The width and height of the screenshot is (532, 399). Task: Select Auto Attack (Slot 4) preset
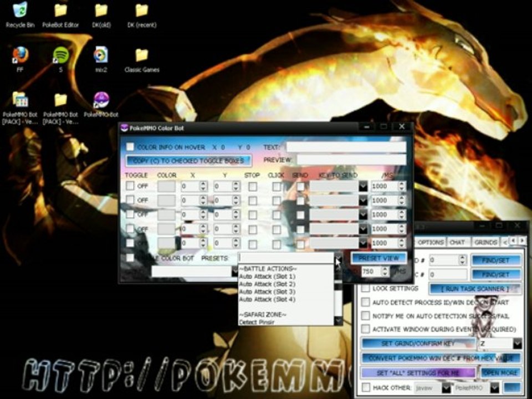click(x=267, y=299)
